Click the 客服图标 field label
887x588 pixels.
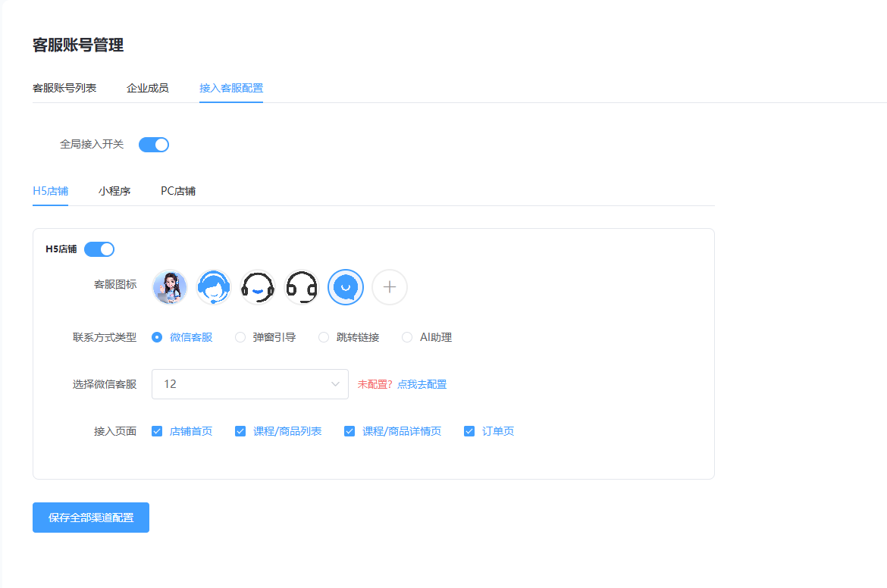pos(115,284)
